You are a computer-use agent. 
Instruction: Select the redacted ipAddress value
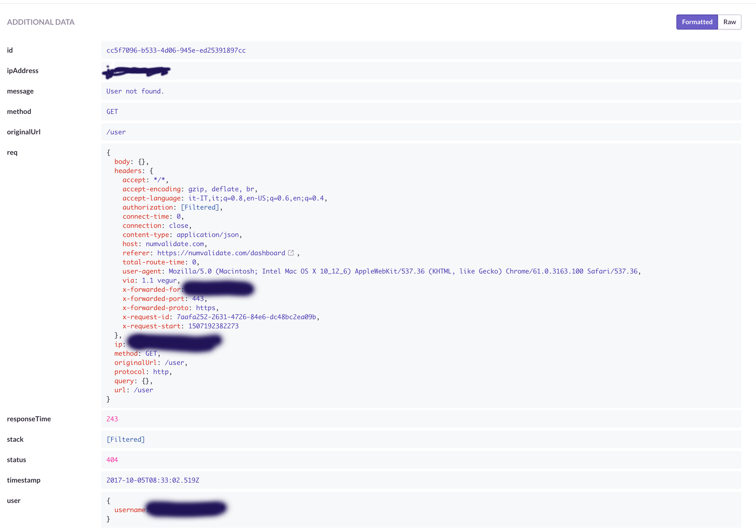(x=136, y=71)
